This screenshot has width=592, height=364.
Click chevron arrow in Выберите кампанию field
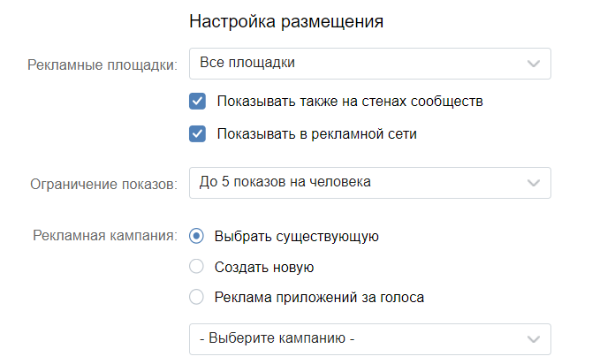pyautogui.click(x=534, y=339)
